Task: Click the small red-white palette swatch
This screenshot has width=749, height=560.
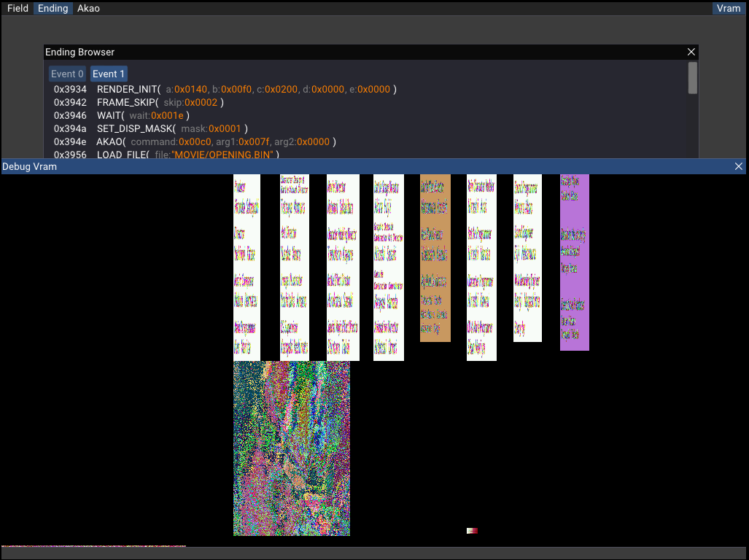Action: pos(472,531)
